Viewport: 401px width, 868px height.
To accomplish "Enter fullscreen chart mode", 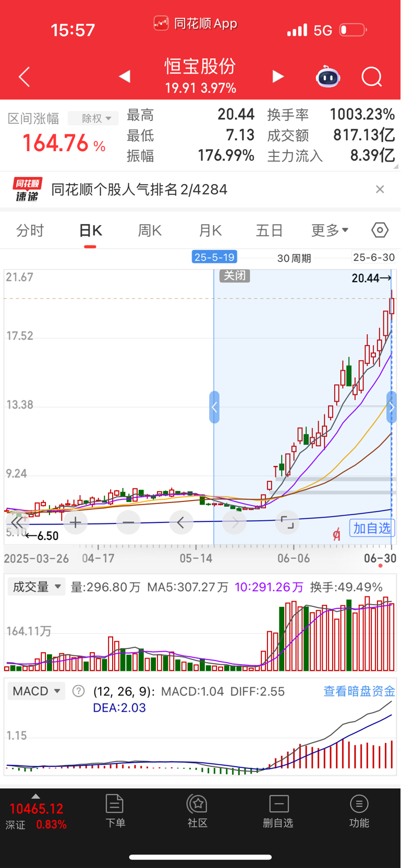I will click(x=287, y=522).
